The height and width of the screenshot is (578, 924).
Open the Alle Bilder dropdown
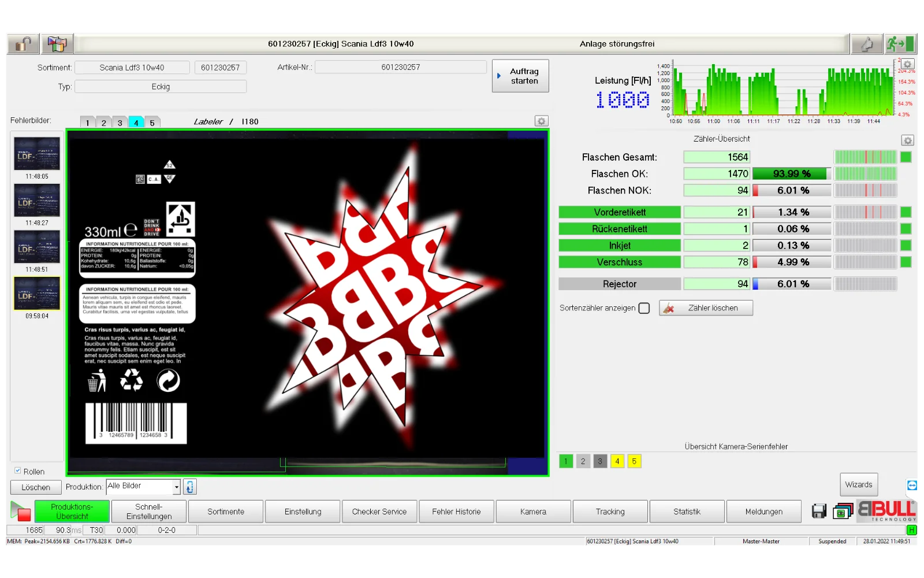point(143,487)
